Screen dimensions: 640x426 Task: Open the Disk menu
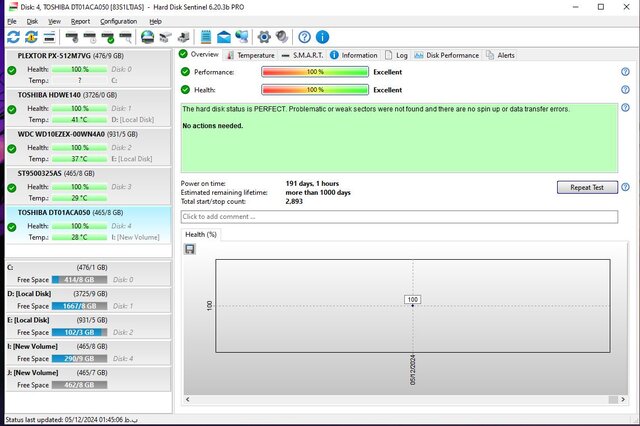coord(32,21)
